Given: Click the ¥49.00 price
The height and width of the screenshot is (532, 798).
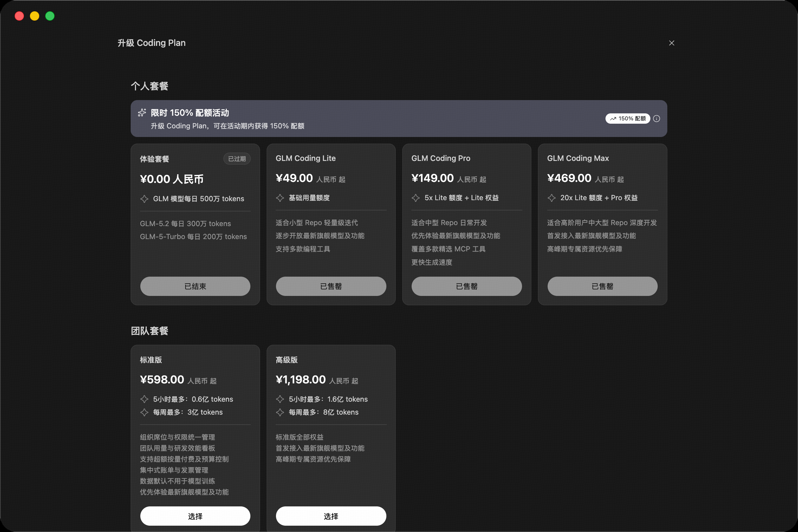Looking at the screenshot, I should tap(294, 178).
